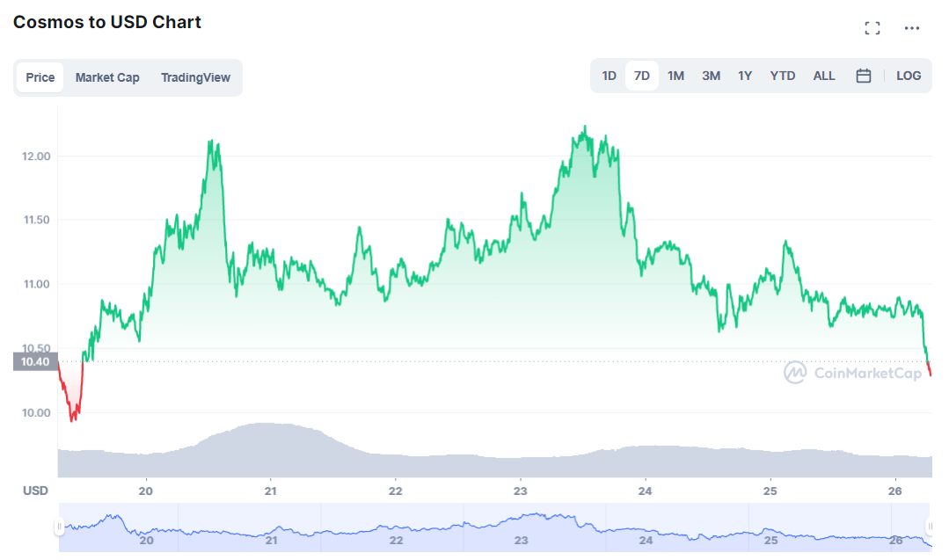Click the mini navigator chart at 21
This screenshot has height=560, width=949.
(x=271, y=540)
